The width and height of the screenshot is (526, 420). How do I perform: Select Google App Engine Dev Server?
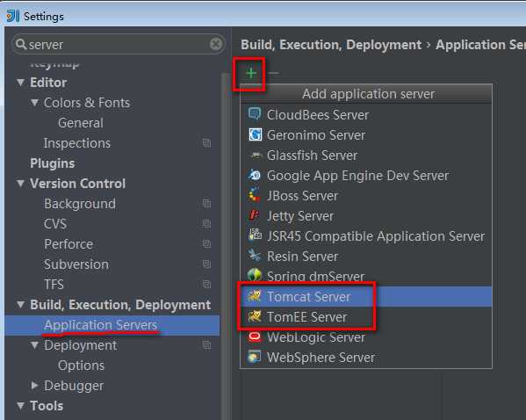coord(366,175)
